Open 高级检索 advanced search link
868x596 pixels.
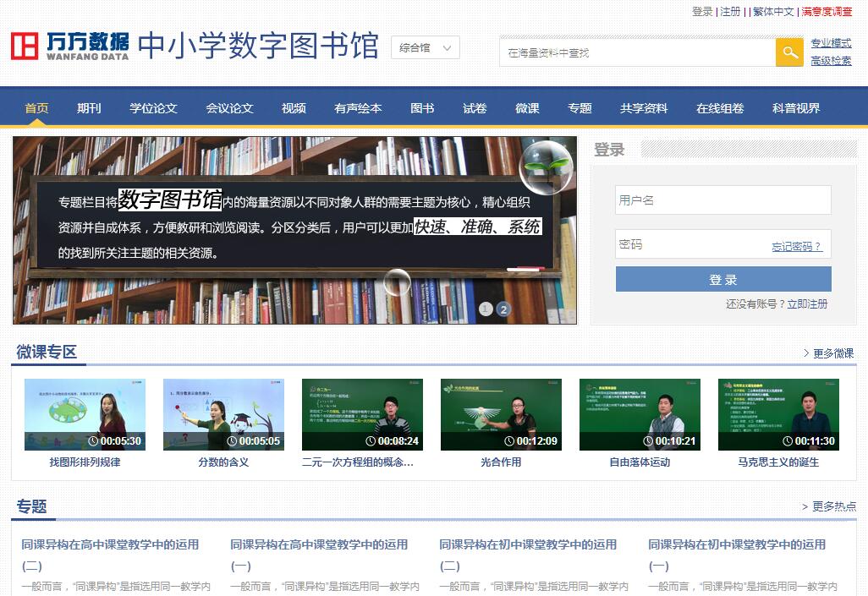831,61
